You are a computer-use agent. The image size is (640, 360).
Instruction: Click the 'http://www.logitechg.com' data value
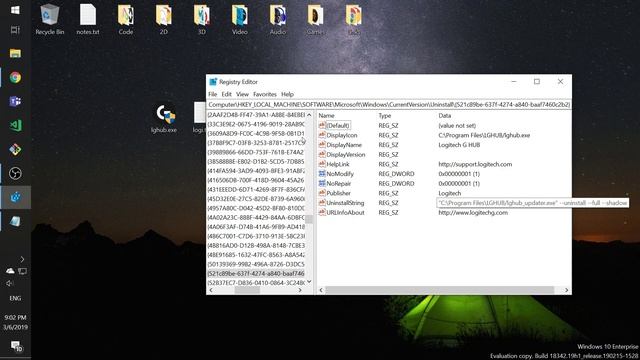(473, 213)
